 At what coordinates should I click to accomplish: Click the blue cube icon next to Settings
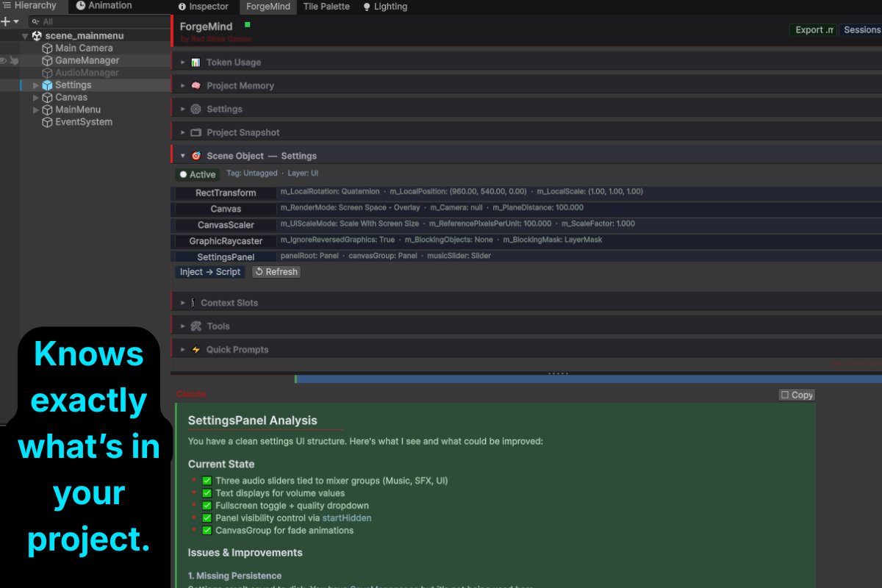tap(47, 85)
